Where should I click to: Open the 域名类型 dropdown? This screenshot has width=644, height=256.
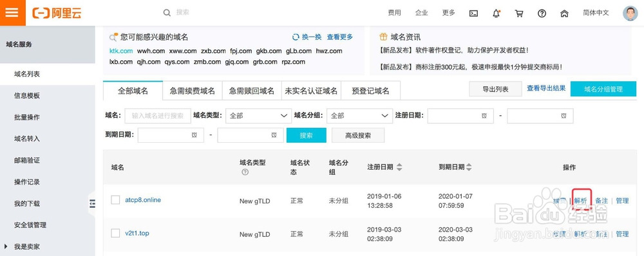[258, 116]
